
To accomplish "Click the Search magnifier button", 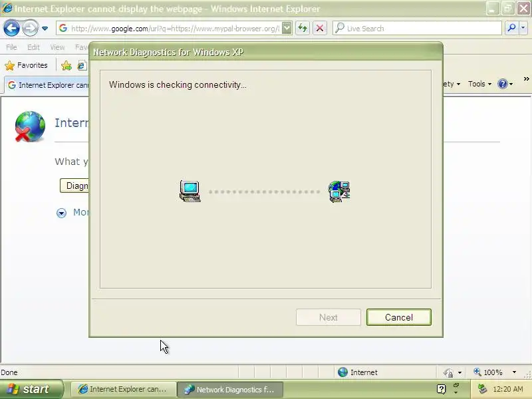I will (511, 29).
